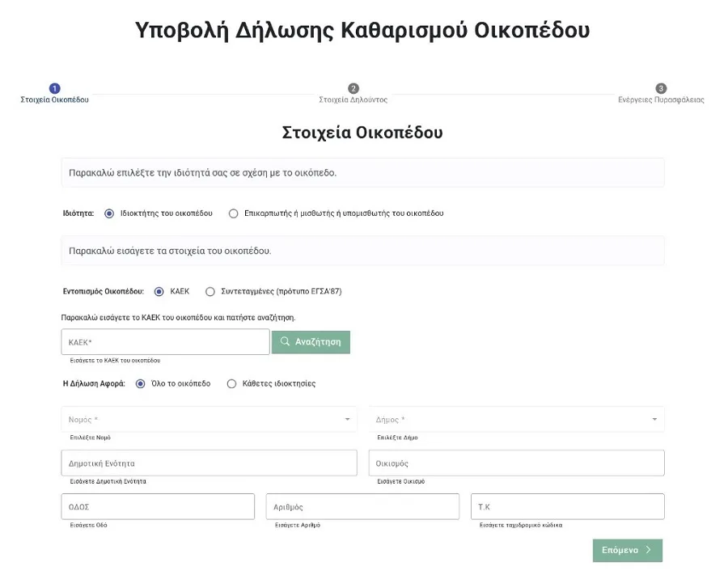
Task: Choose Συντεταγμένες (πρότυπο ΕΓΣΑ'87) radio
Action: pos(210,291)
